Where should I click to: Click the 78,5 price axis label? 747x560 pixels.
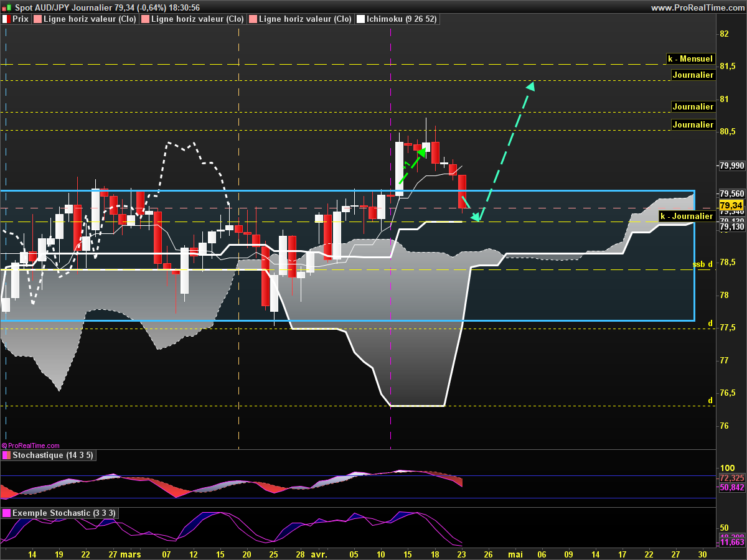pyautogui.click(x=727, y=263)
